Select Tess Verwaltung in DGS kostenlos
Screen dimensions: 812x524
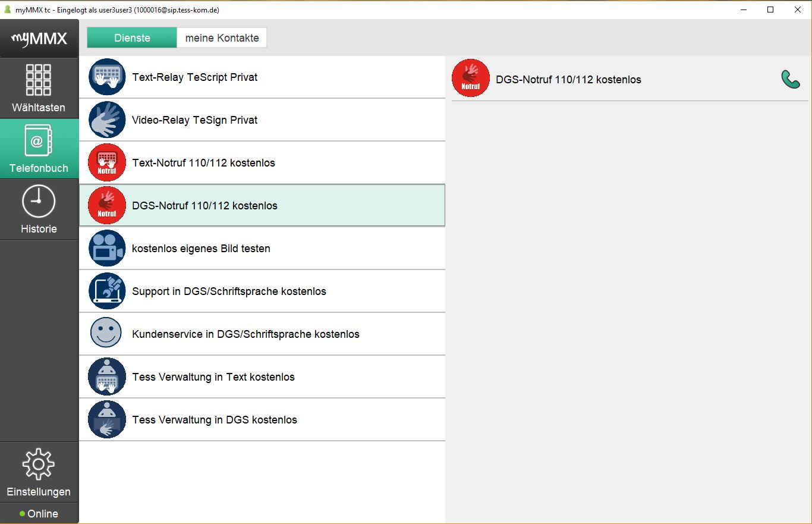pos(262,420)
